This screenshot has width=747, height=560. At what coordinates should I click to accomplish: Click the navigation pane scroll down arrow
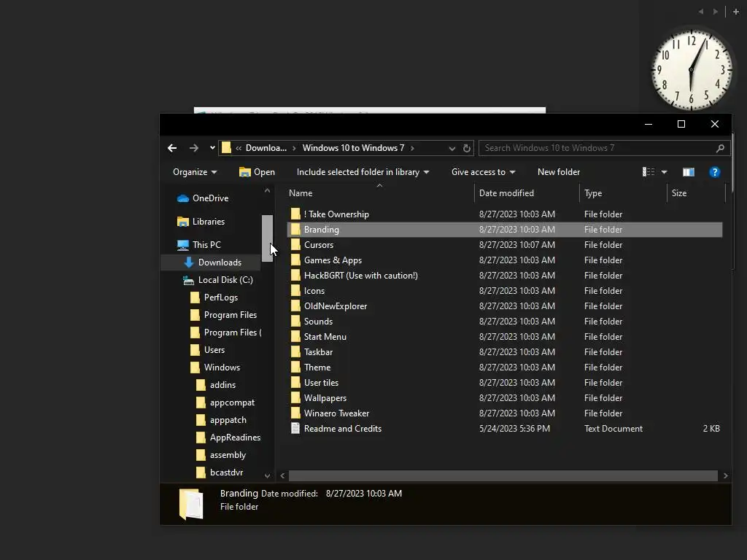tap(267, 475)
